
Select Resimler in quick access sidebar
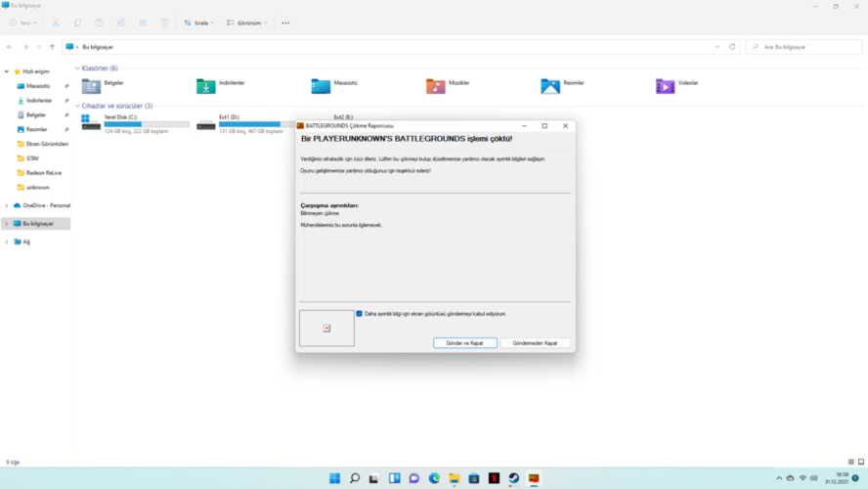coord(36,130)
